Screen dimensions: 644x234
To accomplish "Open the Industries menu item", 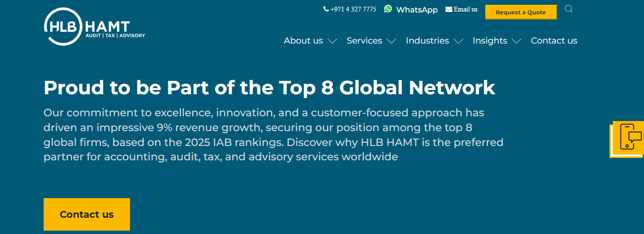I will (427, 41).
